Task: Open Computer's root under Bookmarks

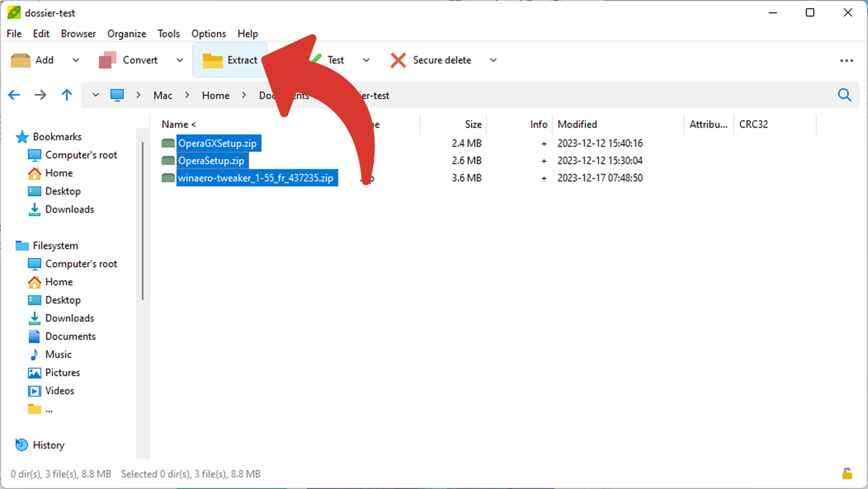Action: click(72, 155)
